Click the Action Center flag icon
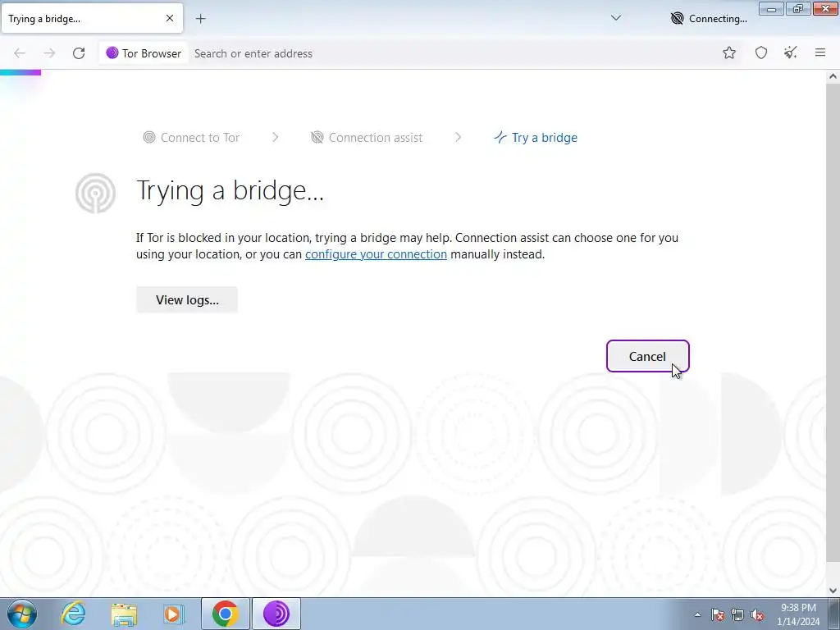Screen dimensions: 840x630 coord(718,614)
